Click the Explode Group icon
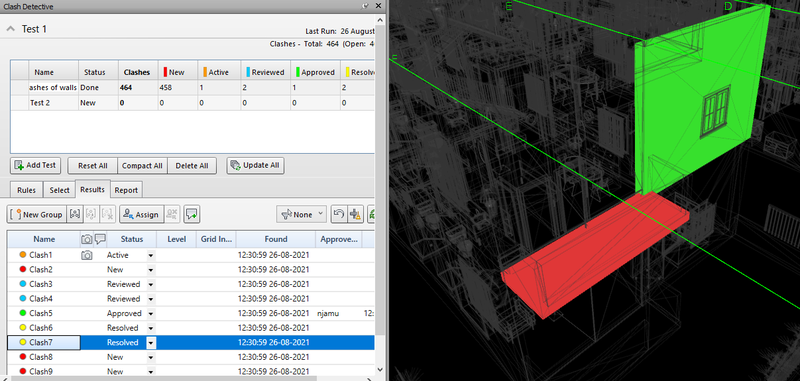The image size is (800, 381). [x=108, y=215]
